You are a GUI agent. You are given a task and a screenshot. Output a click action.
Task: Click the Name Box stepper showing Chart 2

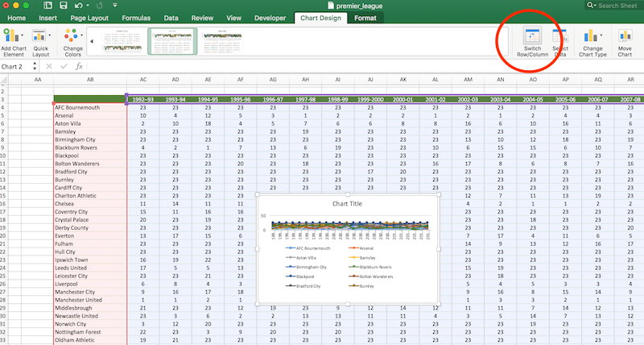(35, 66)
